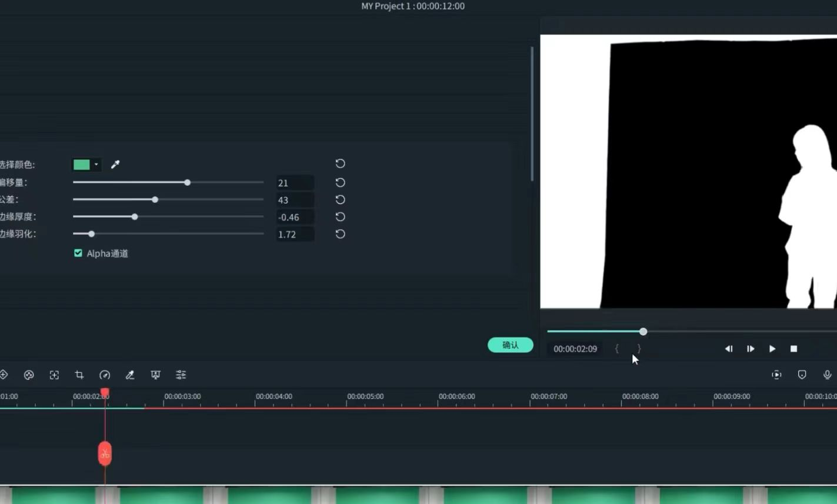Jump to 00:00:08:00 on the timeline ruler

coord(641,396)
